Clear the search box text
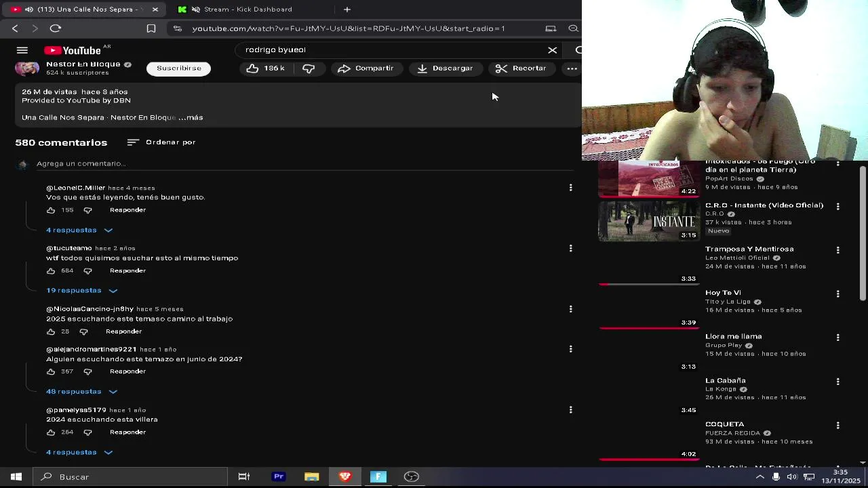Screen dimensions: 868x488 (553, 50)
